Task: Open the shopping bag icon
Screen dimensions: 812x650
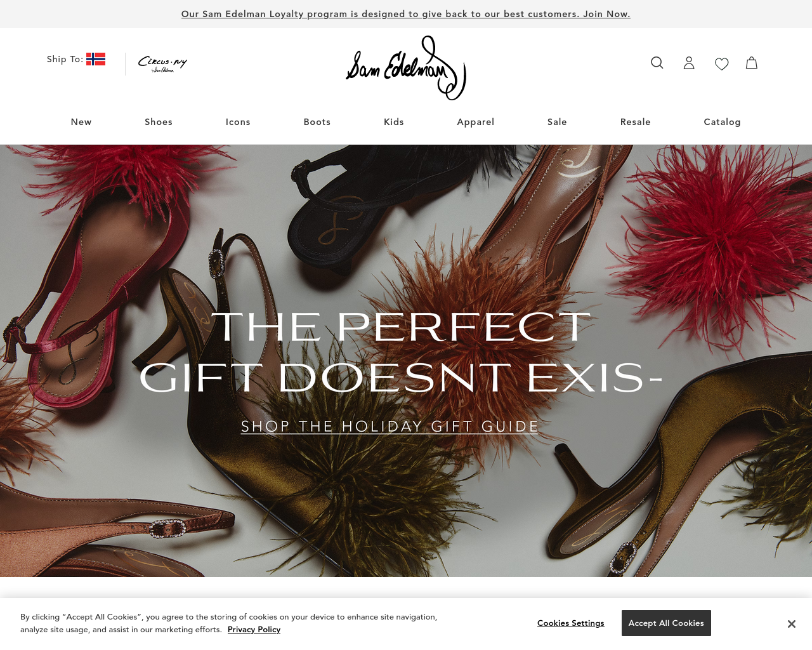Action: 752,63
